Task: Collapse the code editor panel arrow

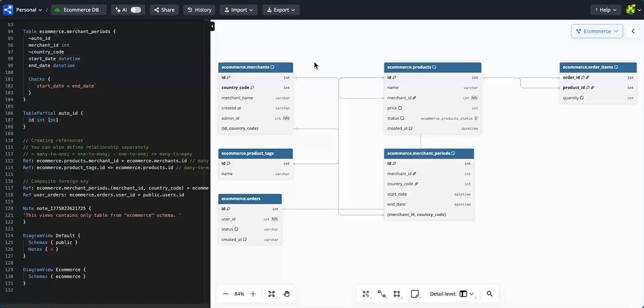Action: pos(213,26)
